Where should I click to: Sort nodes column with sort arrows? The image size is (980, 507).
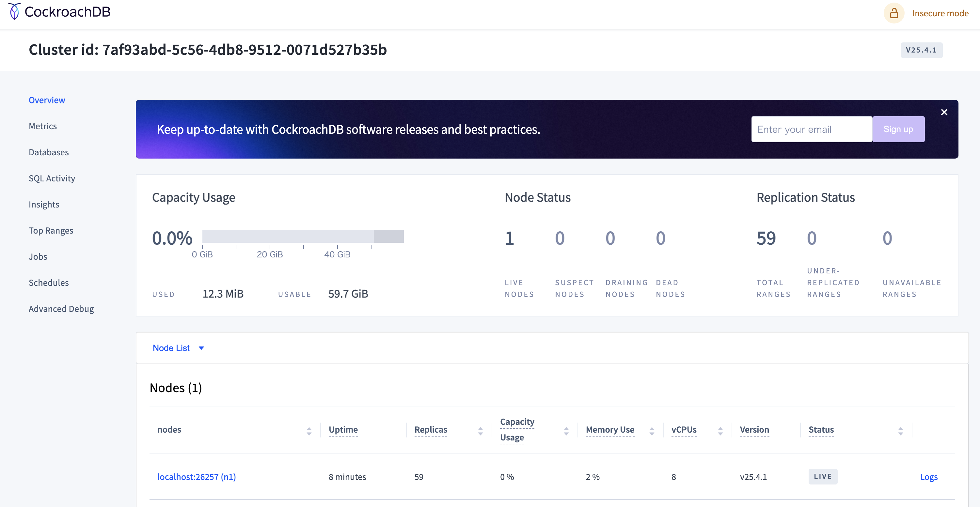pyautogui.click(x=309, y=431)
